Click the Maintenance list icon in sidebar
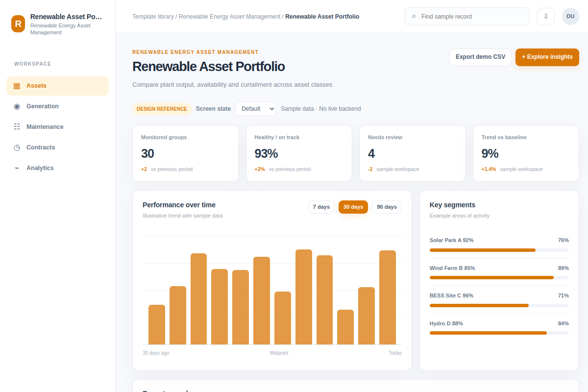 [17, 127]
